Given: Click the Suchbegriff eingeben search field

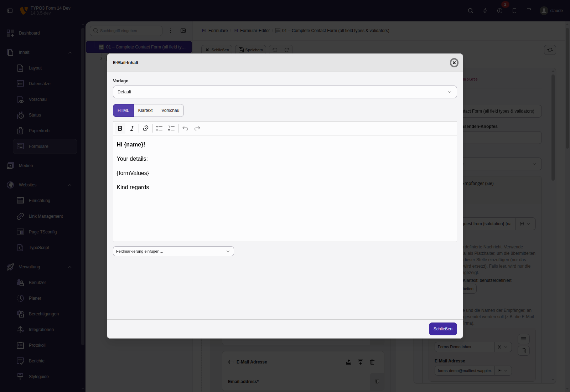Looking at the screenshot, I should tap(126, 31).
